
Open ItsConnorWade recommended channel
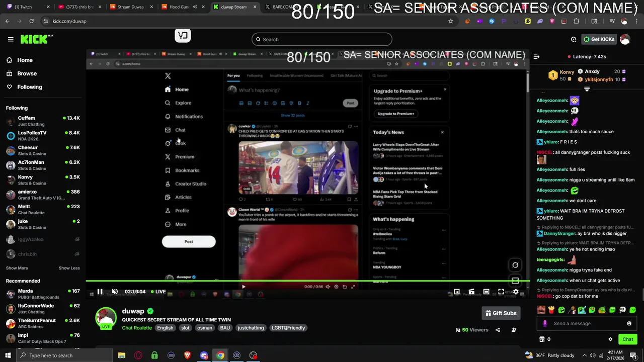click(43, 309)
